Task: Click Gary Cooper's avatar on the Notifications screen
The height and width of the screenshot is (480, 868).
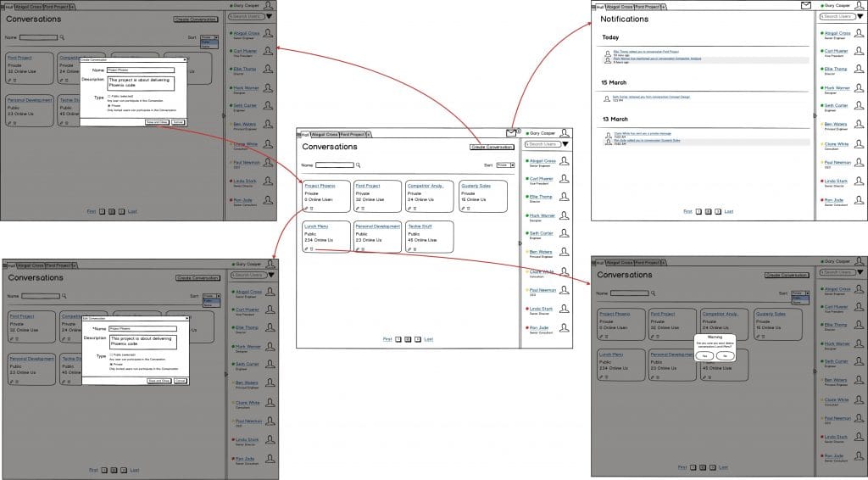Action: point(860,5)
